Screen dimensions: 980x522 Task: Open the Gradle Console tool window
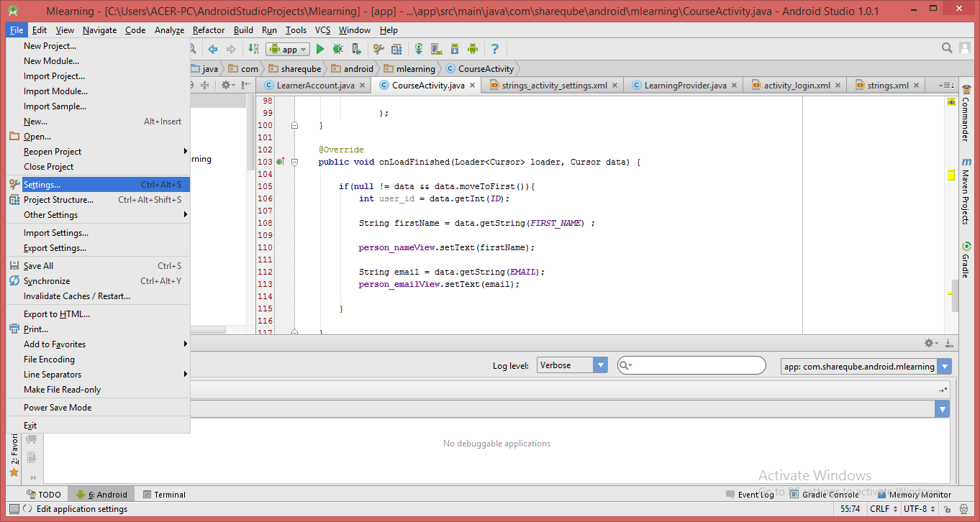point(830,495)
